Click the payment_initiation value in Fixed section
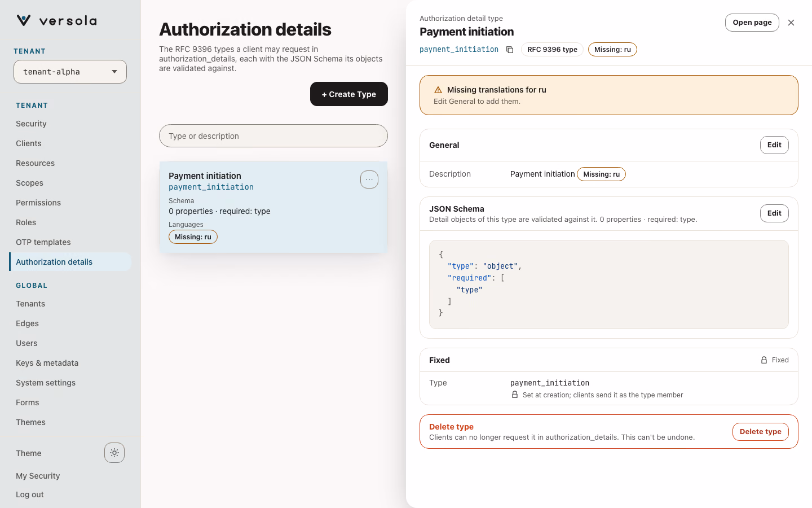This screenshot has height=508, width=812. click(x=550, y=383)
